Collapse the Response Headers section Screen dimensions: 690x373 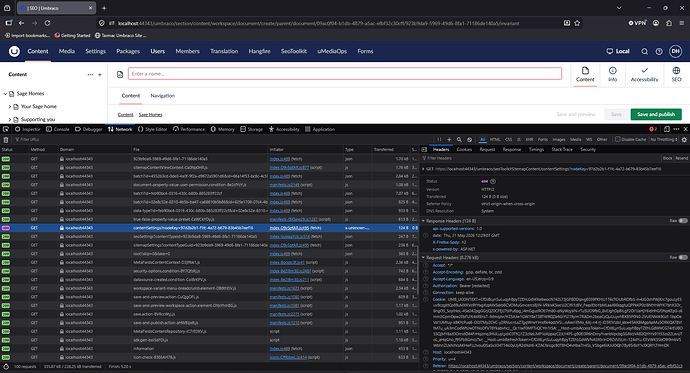tap(423, 221)
